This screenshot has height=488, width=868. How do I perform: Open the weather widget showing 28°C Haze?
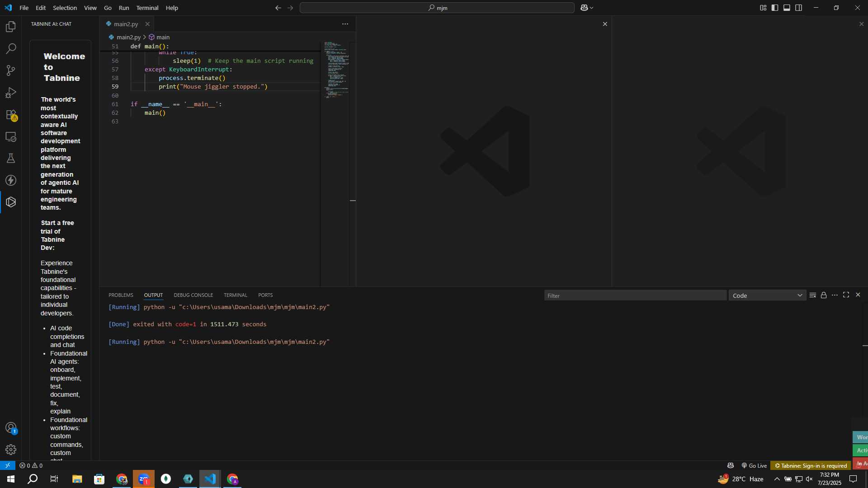(741, 479)
